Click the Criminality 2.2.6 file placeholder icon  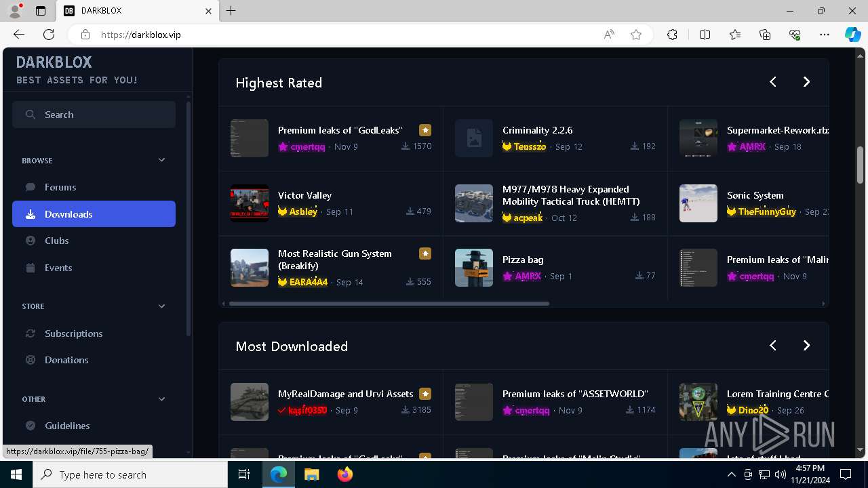[x=474, y=138]
